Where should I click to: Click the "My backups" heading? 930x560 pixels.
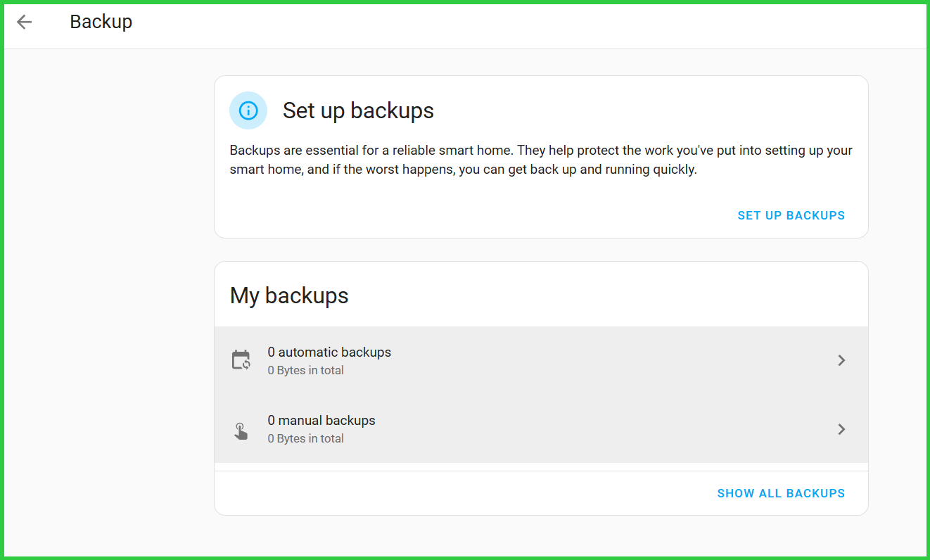point(289,295)
